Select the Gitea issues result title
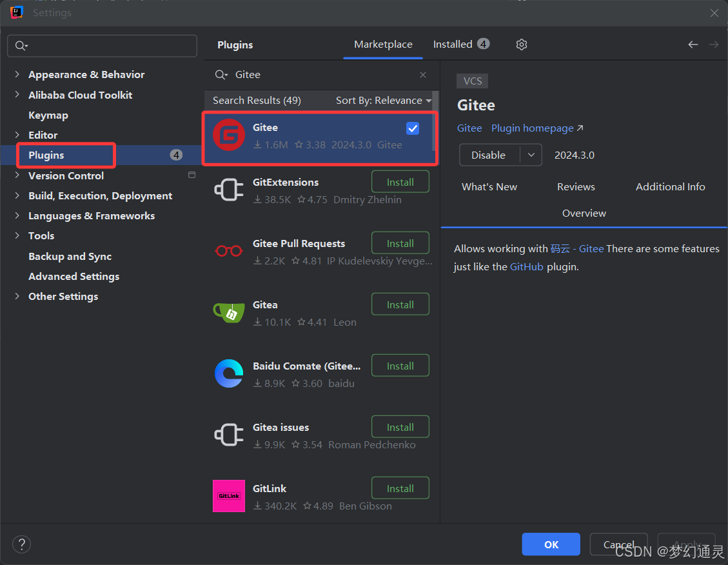Screen dimensions: 728x565 [280, 427]
